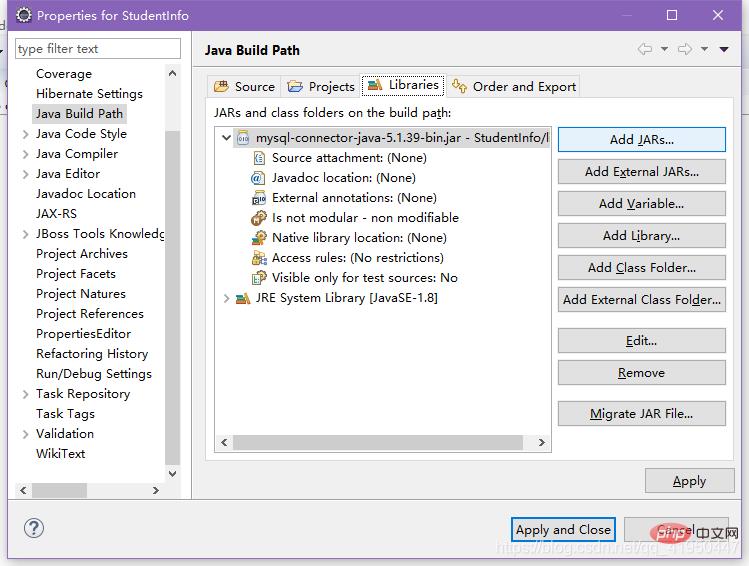Screen dimensions: 749x566
Task: Click the type filter text field
Action: [x=97, y=49]
